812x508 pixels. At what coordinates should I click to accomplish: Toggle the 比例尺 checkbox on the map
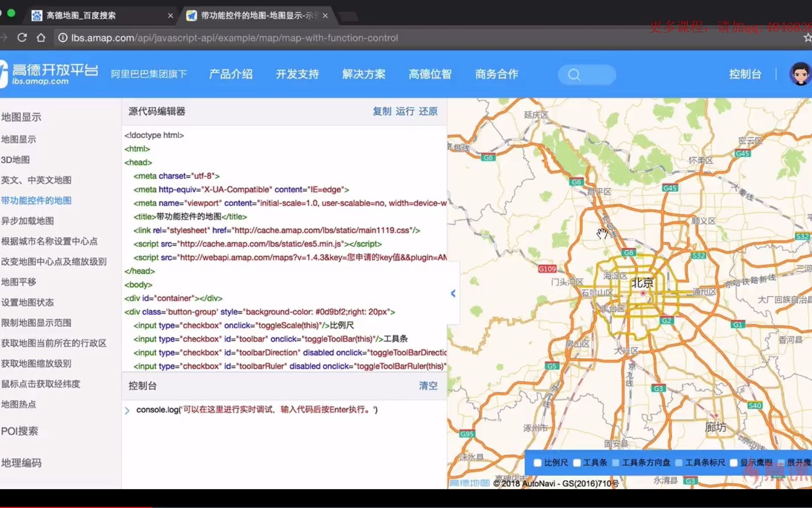coord(538,463)
